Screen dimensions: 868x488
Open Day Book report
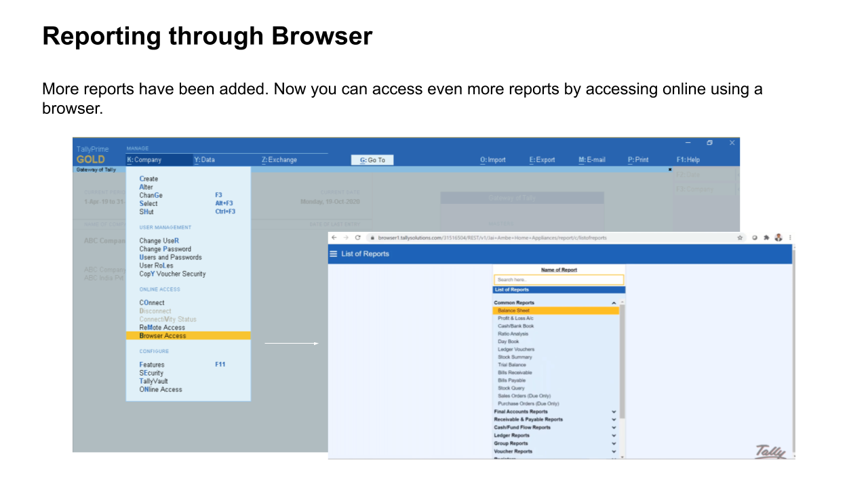(509, 342)
